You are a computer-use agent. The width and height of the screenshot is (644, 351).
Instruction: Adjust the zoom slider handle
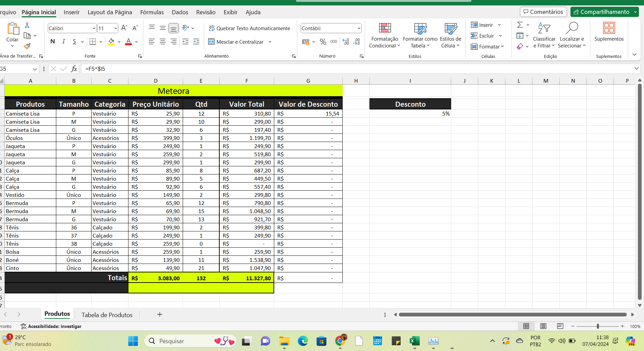coord(598,326)
